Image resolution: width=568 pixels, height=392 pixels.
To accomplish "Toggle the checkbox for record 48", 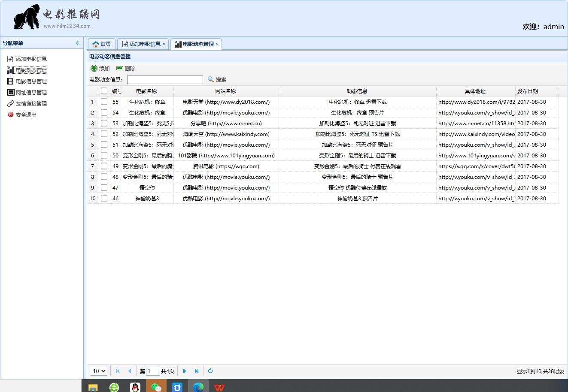I will (104, 177).
